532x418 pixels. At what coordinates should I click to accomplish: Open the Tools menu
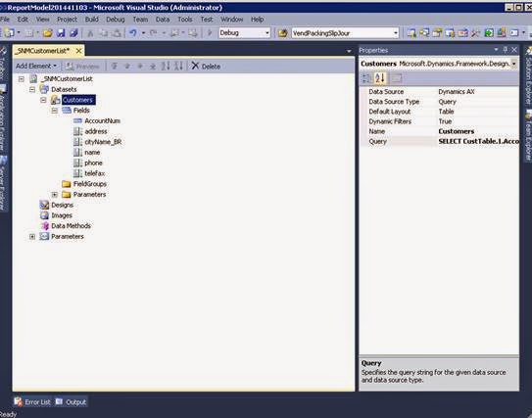[185, 20]
